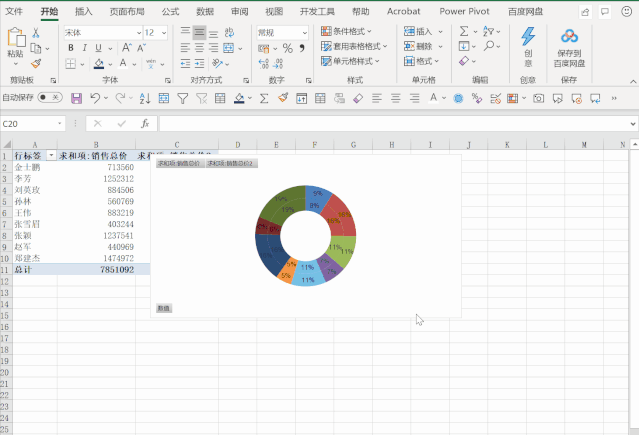The width and height of the screenshot is (639, 435).
Task: Click the Camera icon in quick toolbar
Action: (x=538, y=98)
